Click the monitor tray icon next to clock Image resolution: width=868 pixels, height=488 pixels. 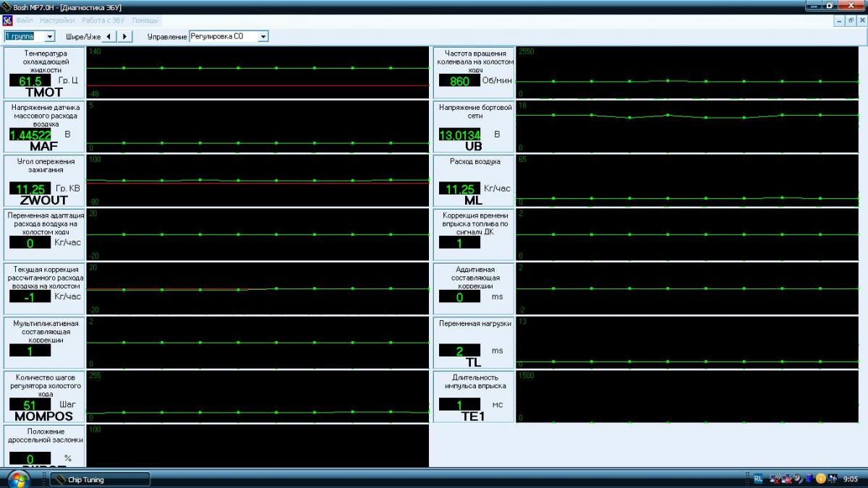(x=833, y=479)
